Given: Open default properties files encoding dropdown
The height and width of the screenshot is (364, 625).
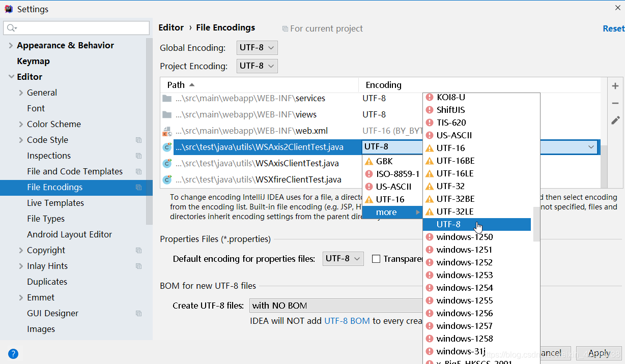Looking at the screenshot, I should (343, 259).
